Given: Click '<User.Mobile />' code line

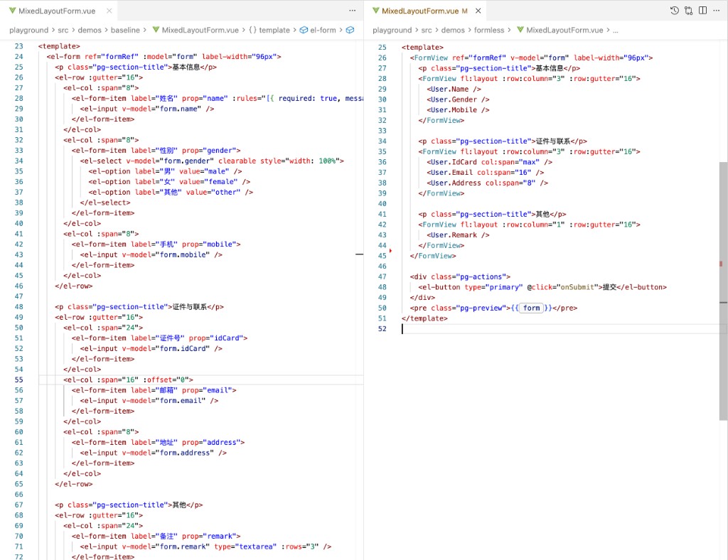Looking at the screenshot, I should (458, 110).
